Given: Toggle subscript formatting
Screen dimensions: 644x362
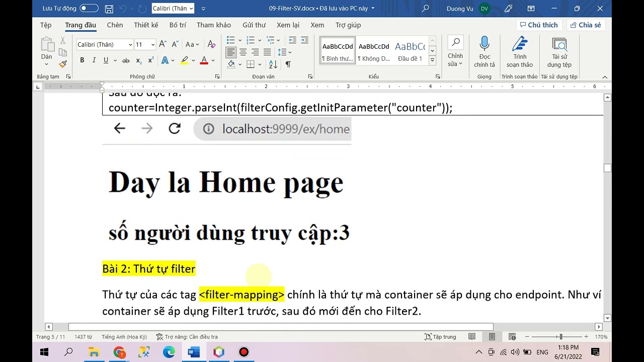Looking at the screenshot, I should click(138, 60).
